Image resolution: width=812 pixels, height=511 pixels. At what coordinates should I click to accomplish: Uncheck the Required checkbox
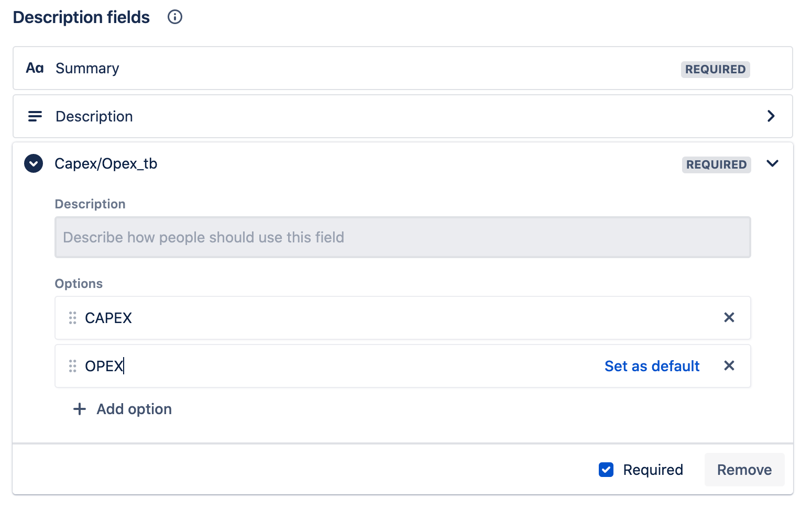[x=606, y=470]
